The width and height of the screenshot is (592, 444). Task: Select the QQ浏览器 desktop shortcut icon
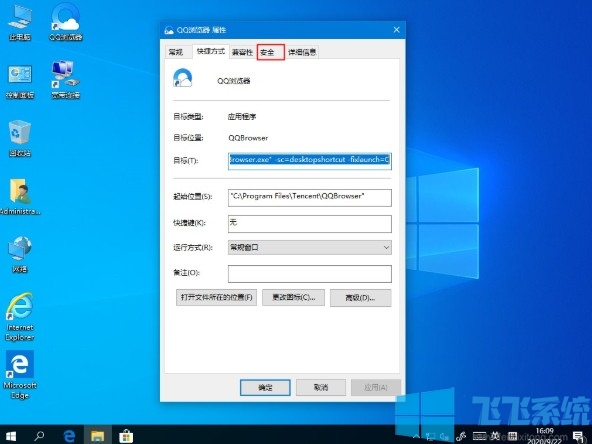(66, 22)
